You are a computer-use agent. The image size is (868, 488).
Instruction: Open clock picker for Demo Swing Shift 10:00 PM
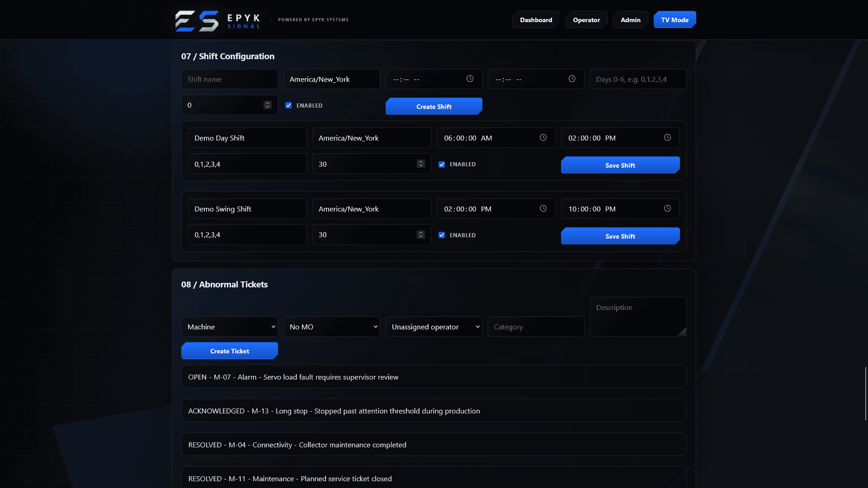click(667, 208)
